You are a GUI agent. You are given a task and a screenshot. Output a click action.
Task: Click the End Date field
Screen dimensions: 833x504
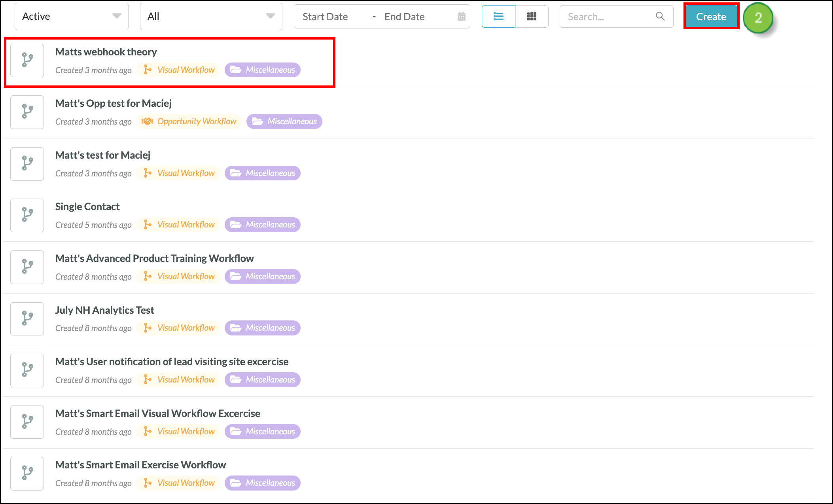[404, 17]
